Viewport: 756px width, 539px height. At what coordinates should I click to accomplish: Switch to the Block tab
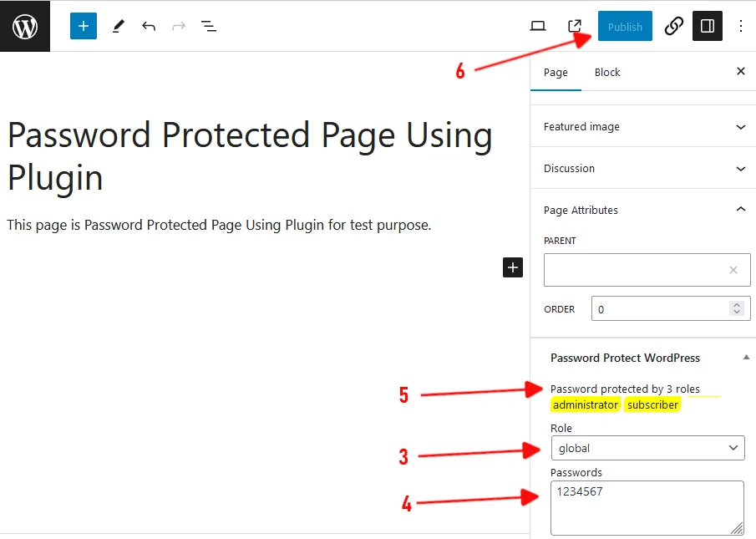[607, 73]
